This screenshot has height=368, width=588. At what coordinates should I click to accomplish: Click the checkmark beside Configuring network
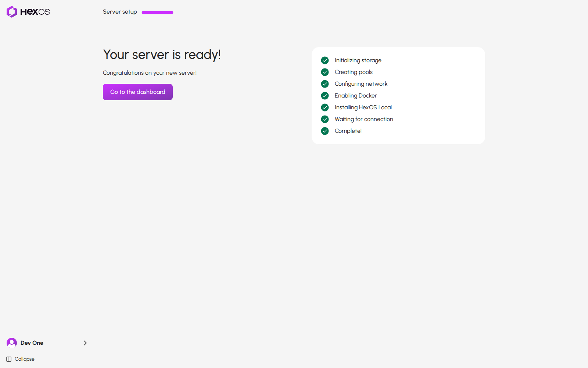[325, 84]
